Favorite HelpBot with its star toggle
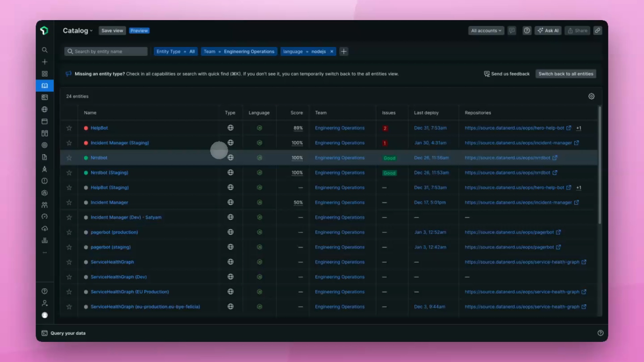 [69, 128]
